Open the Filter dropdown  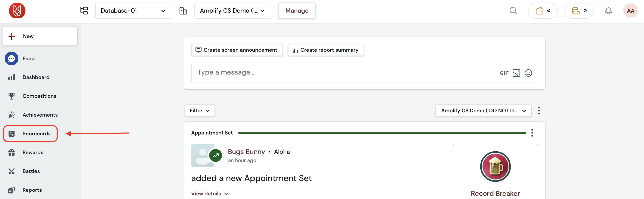200,111
